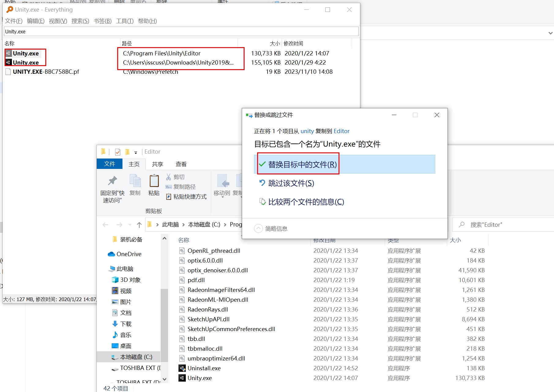
Task: Click Pin to Quick access icon
Action: pyautogui.click(x=112, y=181)
